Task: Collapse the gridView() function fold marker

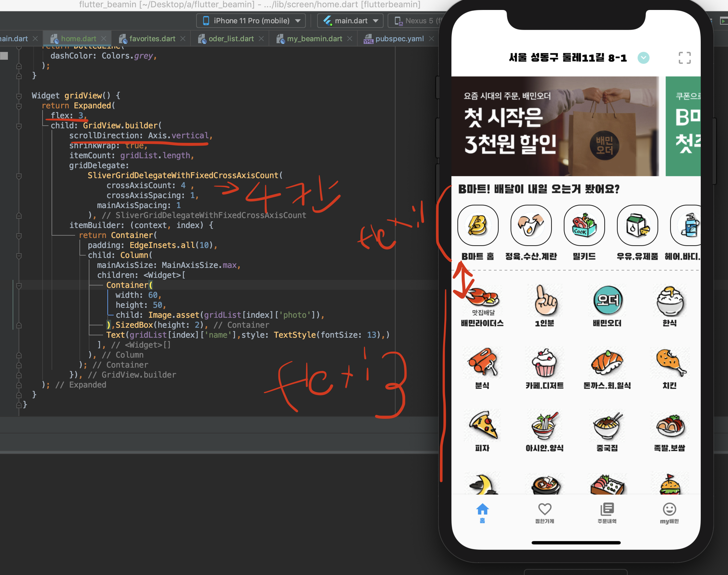Action: coord(19,96)
